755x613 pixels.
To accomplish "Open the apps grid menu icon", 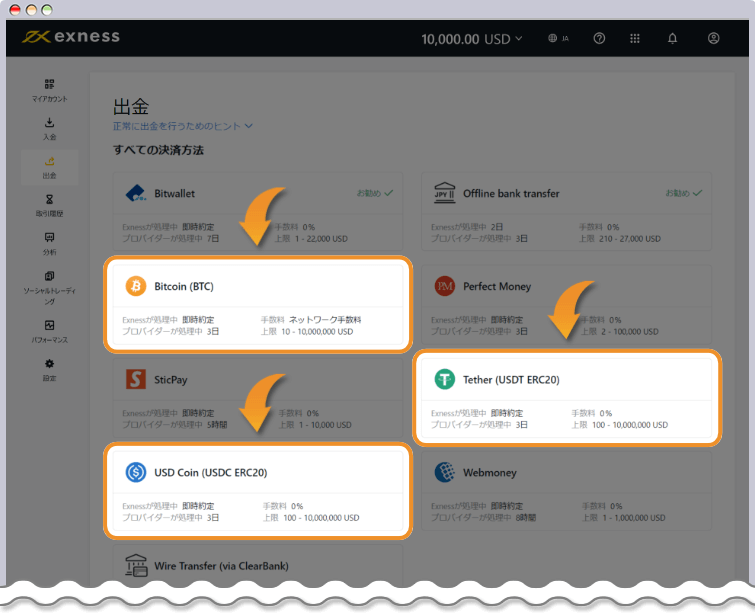I will pos(635,39).
